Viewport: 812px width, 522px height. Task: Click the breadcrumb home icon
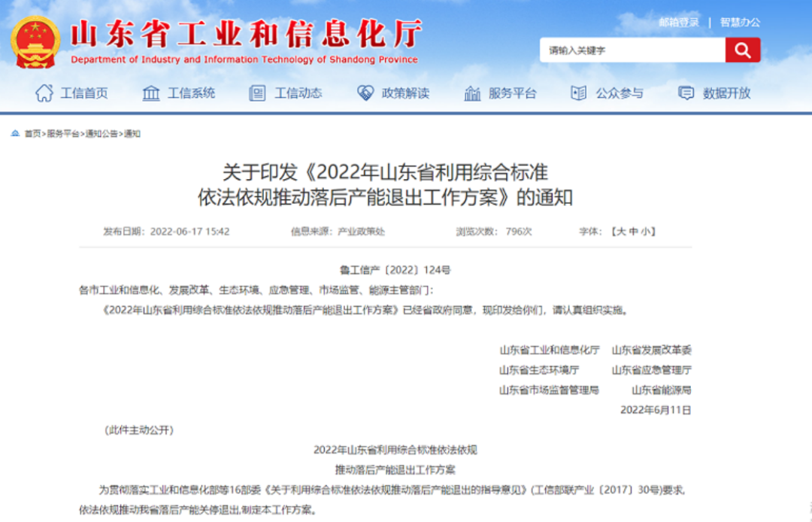point(15,134)
